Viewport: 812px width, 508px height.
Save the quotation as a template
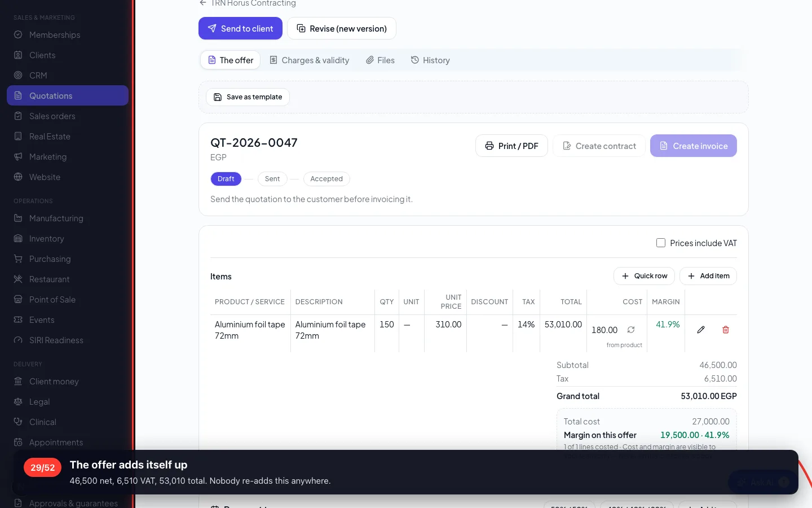[x=248, y=97]
